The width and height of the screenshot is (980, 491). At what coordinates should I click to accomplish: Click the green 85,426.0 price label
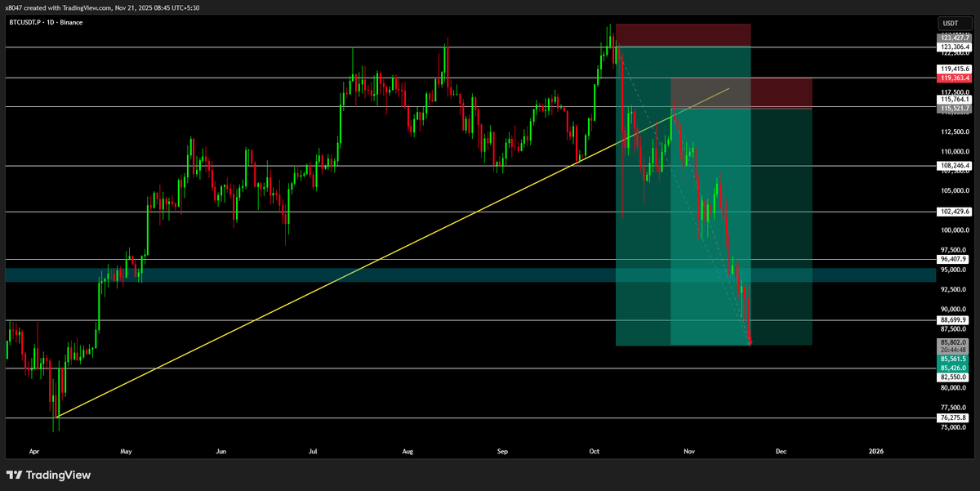pyautogui.click(x=953, y=368)
